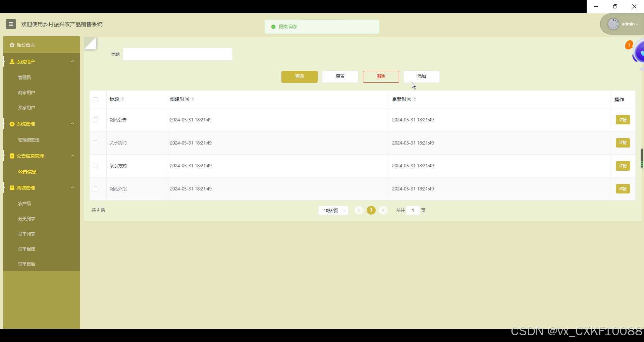Sort by 更新时间 column arrows
This screenshot has height=342, width=644.
tap(415, 99)
